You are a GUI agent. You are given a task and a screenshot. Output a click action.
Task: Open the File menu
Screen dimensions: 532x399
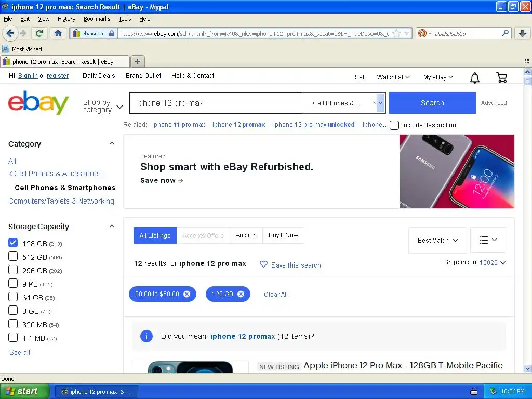click(8, 19)
